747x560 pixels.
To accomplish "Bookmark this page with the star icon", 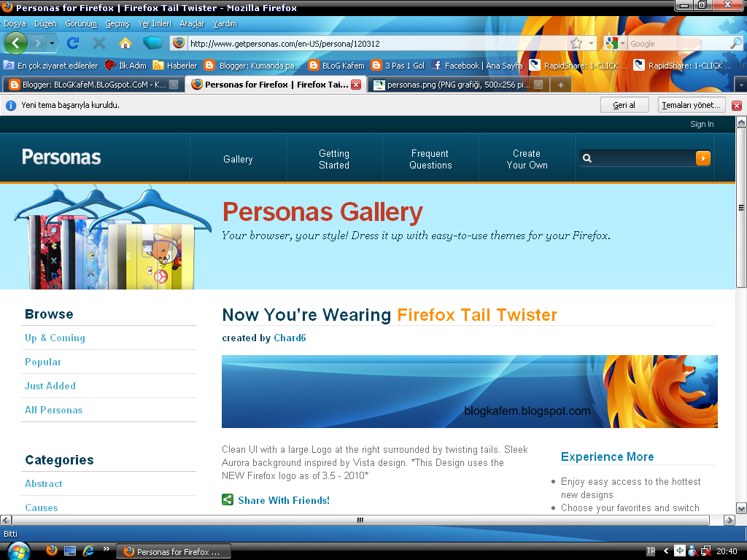I will coord(576,43).
